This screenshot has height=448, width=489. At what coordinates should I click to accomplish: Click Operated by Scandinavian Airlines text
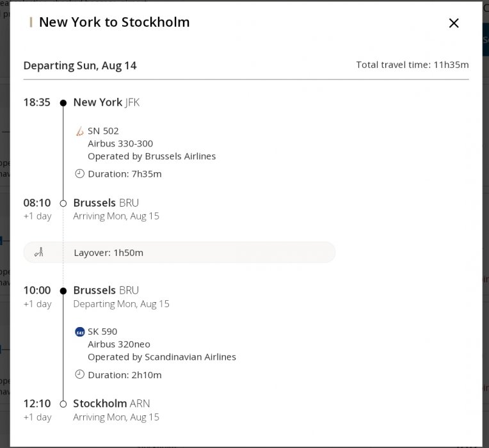point(162,357)
